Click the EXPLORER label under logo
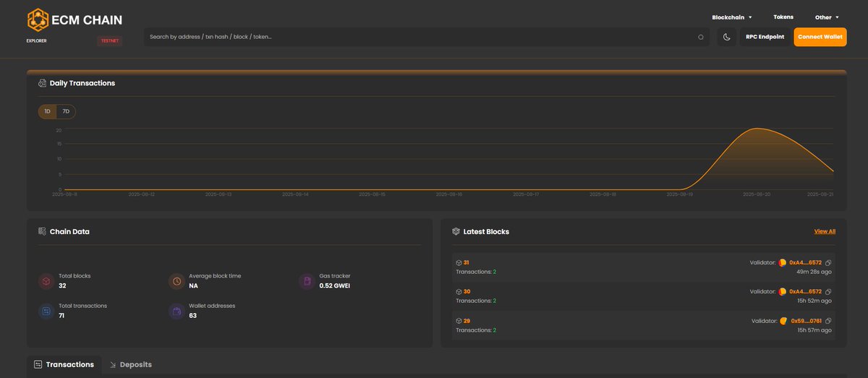The height and width of the screenshot is (378, 868). point(36,40)
